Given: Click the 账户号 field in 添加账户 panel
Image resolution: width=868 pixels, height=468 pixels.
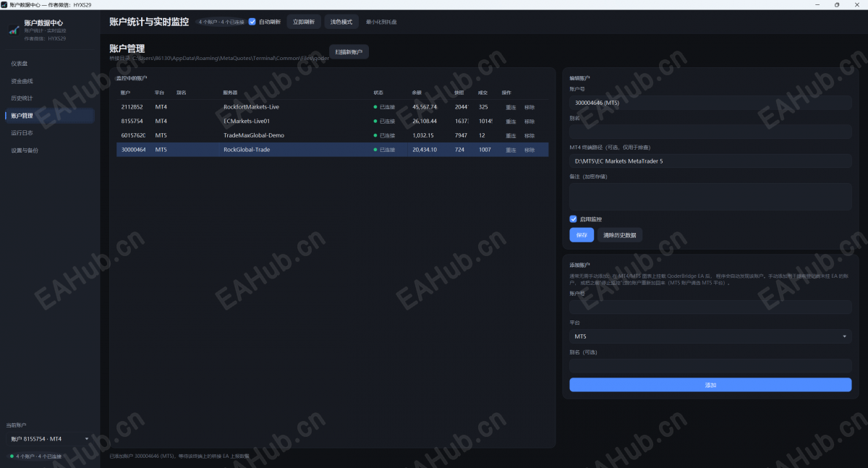Looking at the screenshot, I should pyautogui.click(x=710, y=307).
